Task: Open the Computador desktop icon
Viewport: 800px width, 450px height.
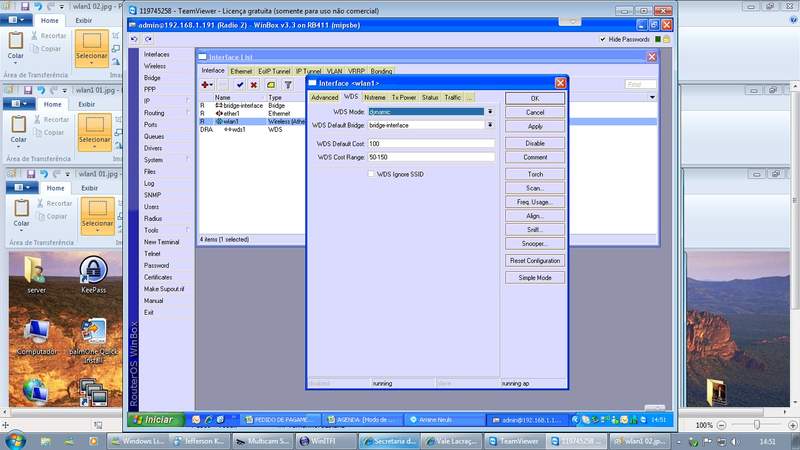Action: [36, 338]
